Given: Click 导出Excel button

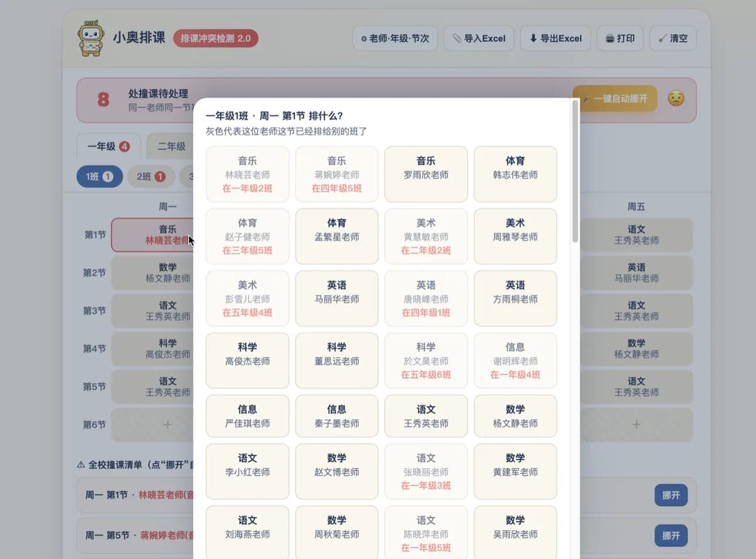Looking at the screenshot, I should point(556,38).
